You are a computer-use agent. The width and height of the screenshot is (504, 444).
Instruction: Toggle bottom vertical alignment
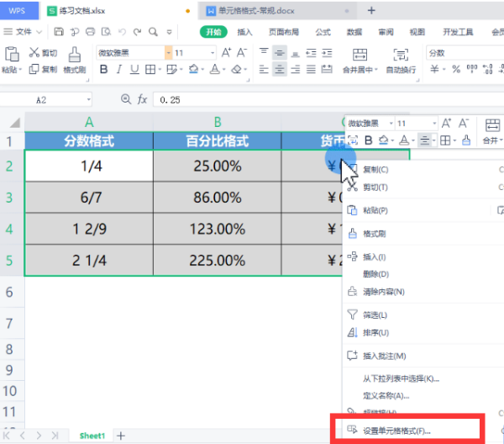tap(296, 54)
